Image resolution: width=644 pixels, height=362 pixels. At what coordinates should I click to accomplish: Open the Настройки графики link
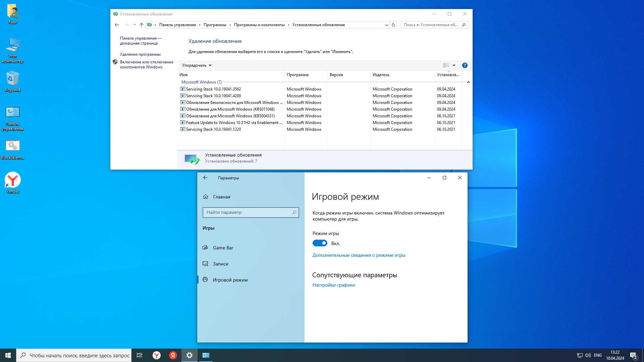click(333, 285)
